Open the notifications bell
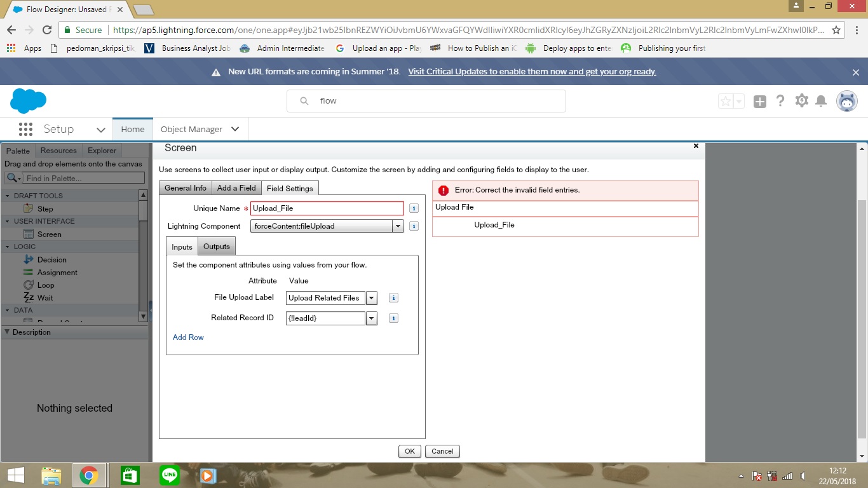 [821, 101]
